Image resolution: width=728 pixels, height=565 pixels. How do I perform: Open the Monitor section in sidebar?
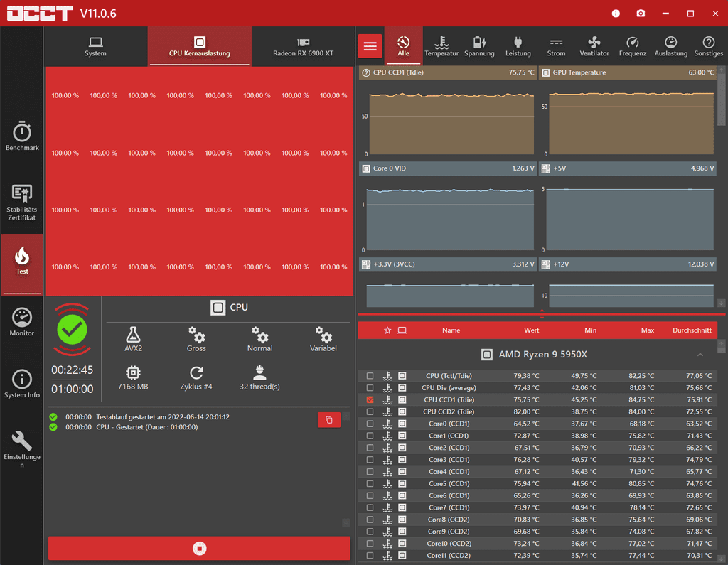coord(22,322)
